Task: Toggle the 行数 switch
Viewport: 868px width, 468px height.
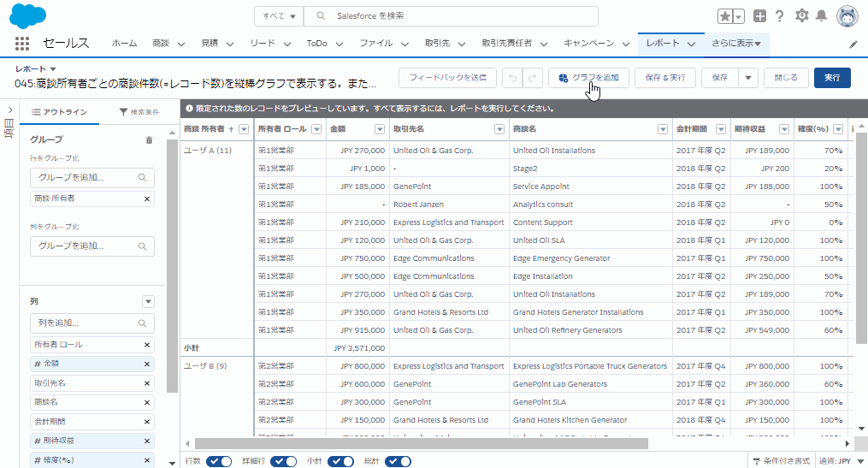Action: click(219, 461)
